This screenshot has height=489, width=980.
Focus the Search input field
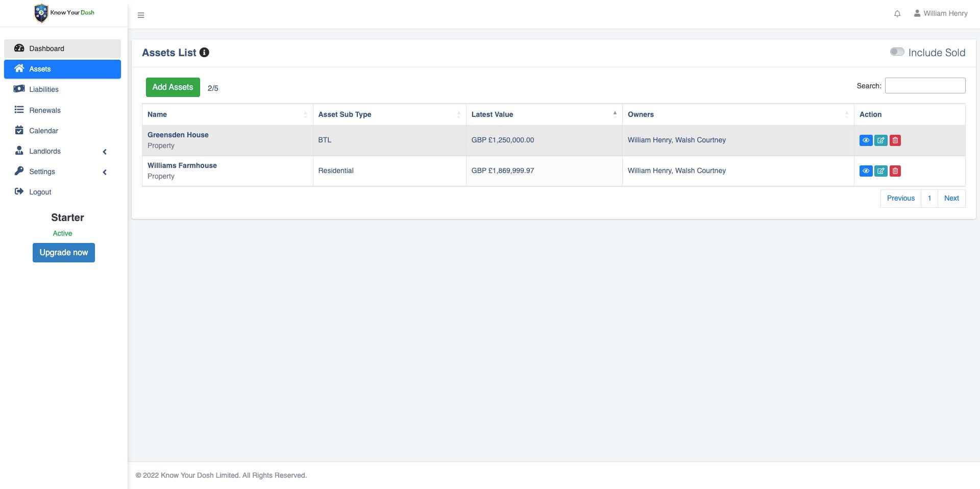925,86
